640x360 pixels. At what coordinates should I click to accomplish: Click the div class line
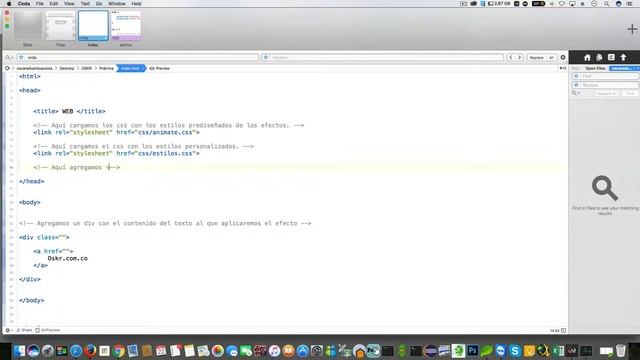pyautogui.click(x=44, y=237)
